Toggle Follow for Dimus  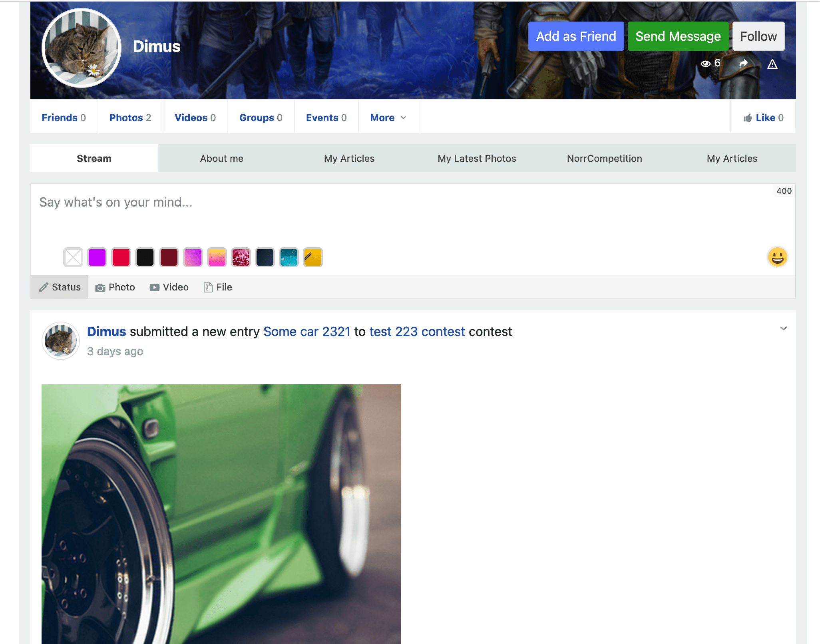click(x=758, y=36)
